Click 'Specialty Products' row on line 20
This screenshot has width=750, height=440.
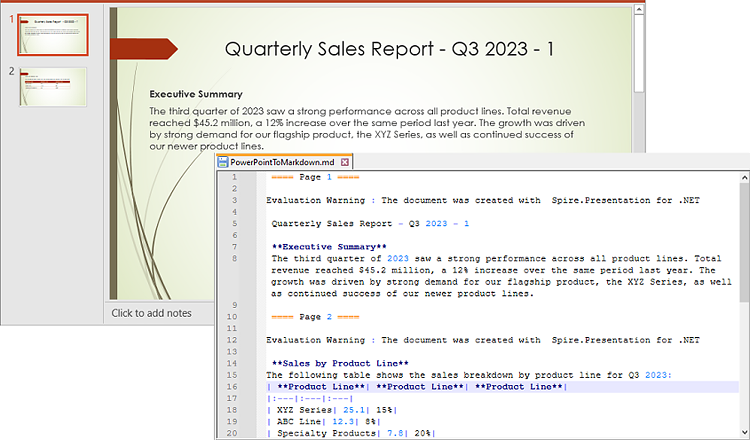(351, 433)
